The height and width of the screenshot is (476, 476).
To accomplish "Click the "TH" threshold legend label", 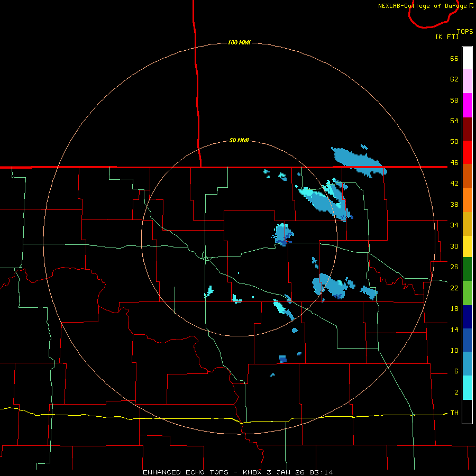I will pos(454,413).
